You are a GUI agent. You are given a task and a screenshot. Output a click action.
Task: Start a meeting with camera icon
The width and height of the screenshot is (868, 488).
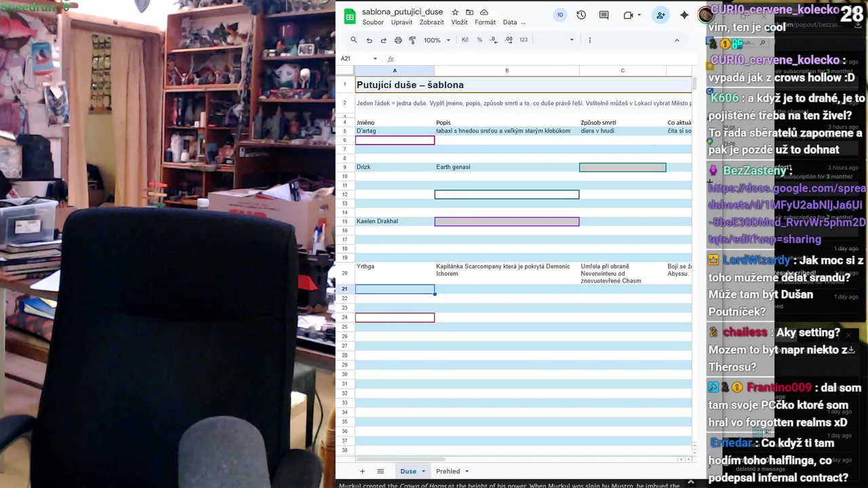click(628, 15)
